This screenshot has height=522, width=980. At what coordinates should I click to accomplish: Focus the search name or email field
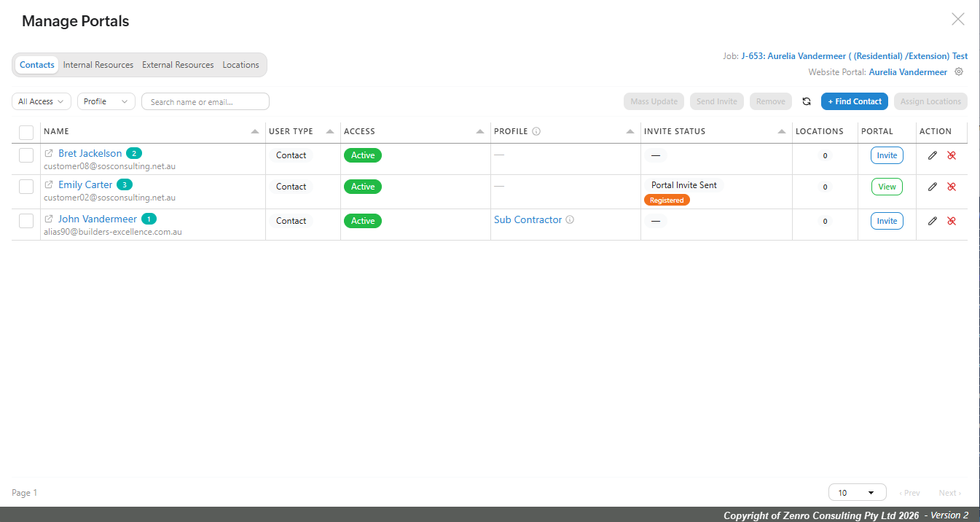coord(205,101)
